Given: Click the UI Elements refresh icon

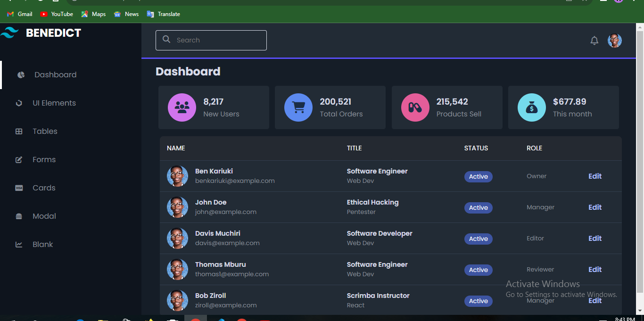Looking at the screenshot, I should [19, 103].
